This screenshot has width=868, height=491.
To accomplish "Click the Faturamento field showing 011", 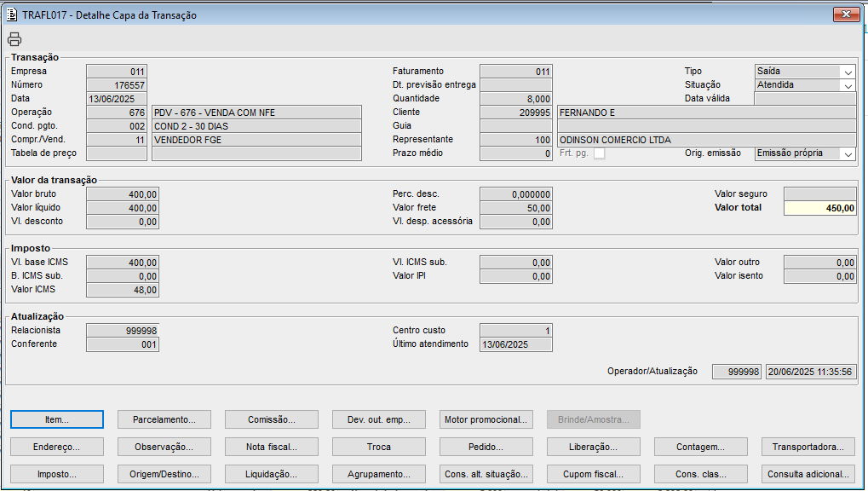I will (516, 72).
